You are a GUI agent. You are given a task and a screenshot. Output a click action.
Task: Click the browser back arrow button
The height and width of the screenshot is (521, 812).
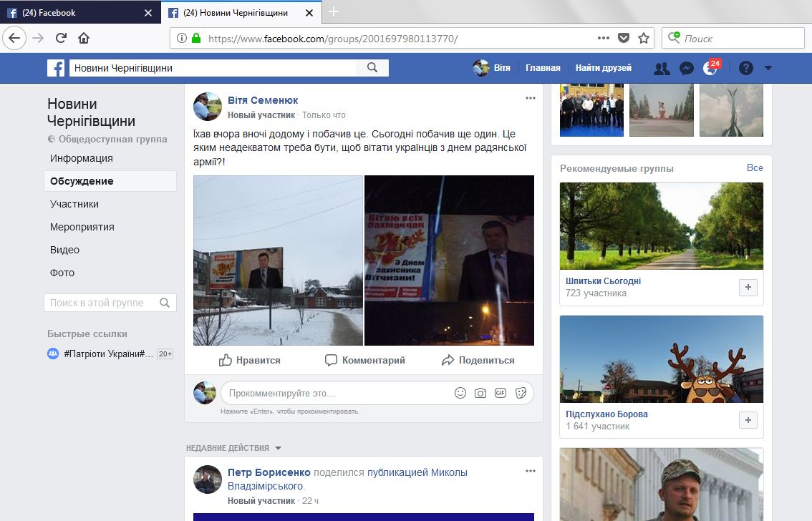[14, 38]
